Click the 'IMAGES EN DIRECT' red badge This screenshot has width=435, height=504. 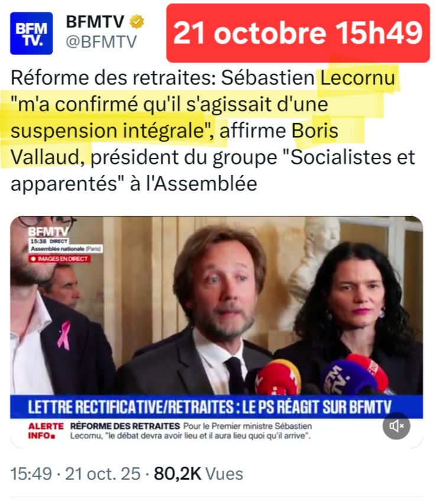point(60,259)
